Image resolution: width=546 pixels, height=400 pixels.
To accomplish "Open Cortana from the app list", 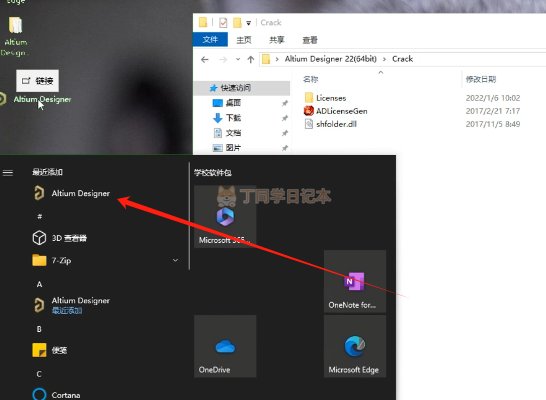I will (56, 395).
